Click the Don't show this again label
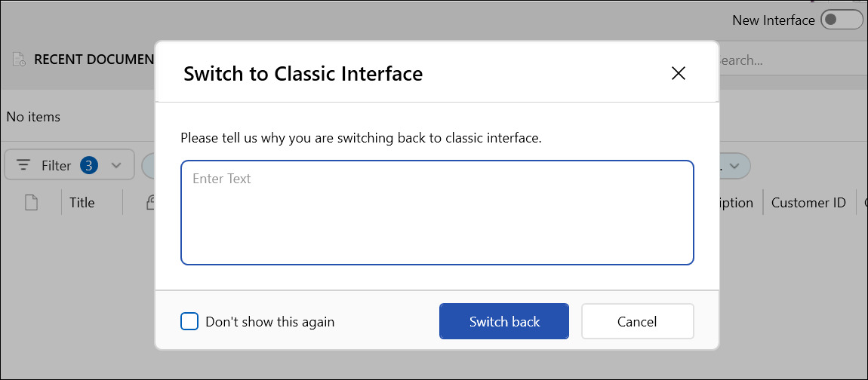The height and width of the screenshot is (380, 868). (269, 322)
